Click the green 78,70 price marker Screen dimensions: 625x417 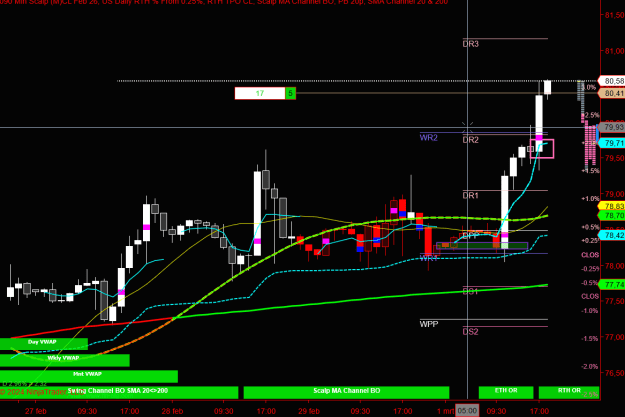tap(612, 215)
